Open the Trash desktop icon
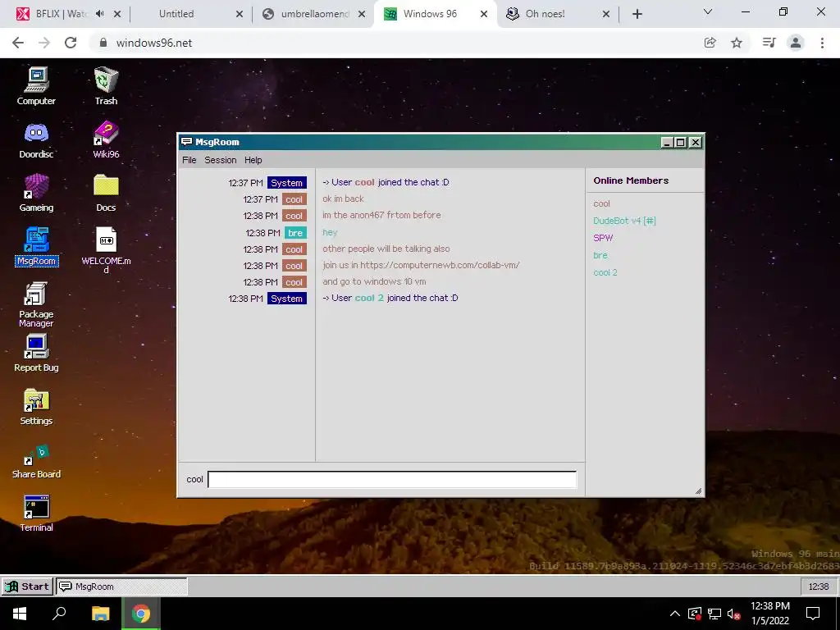Screen dimensions: 840x630 coord(106,86)
